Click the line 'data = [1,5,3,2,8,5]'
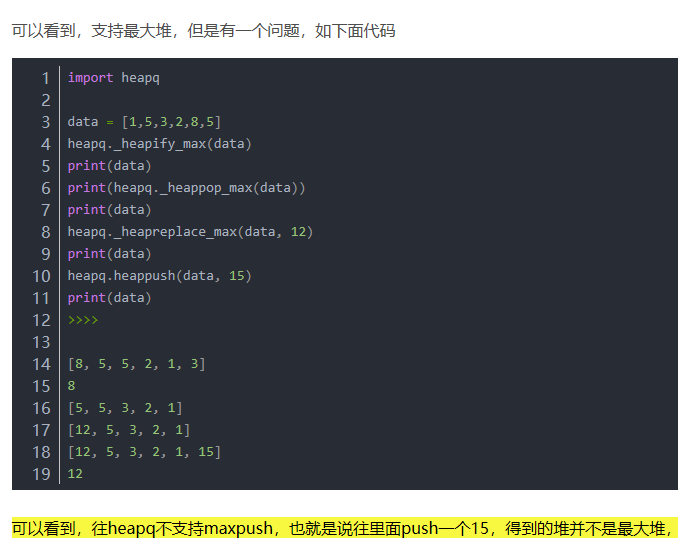 [144, 122]
